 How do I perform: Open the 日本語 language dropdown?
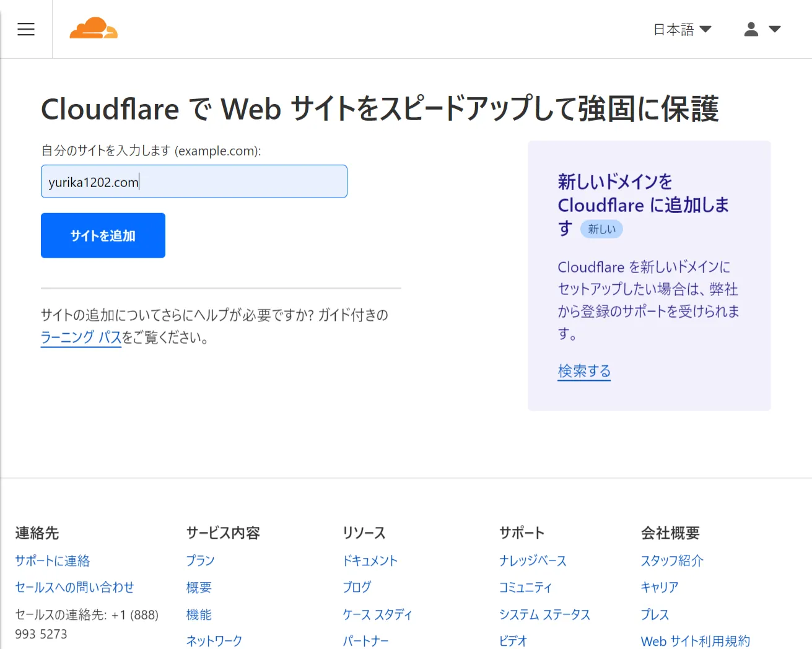(x=681, y=29)
